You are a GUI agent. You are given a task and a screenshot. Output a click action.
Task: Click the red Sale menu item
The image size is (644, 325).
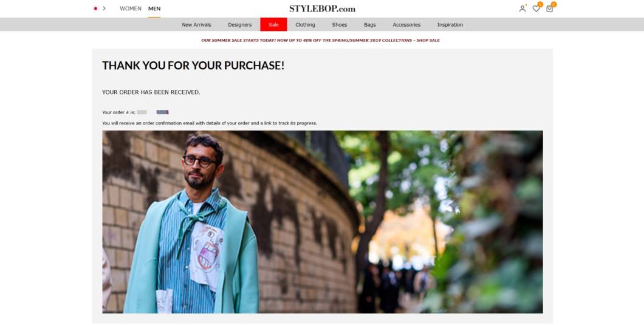click(273, 25)
